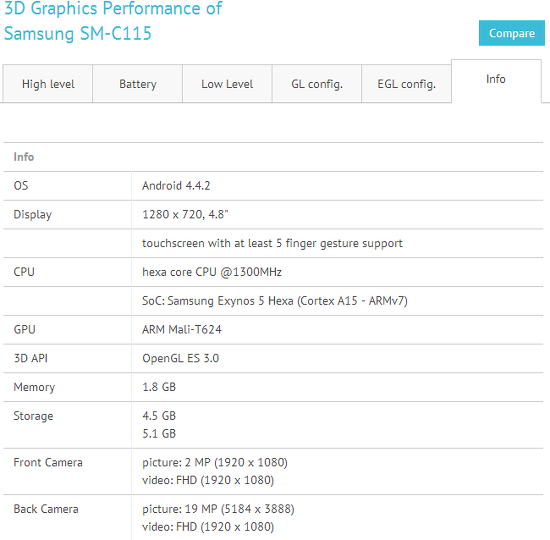550x540 pixels.
Task: Select the 3D API row label
Action: point(31,358)
